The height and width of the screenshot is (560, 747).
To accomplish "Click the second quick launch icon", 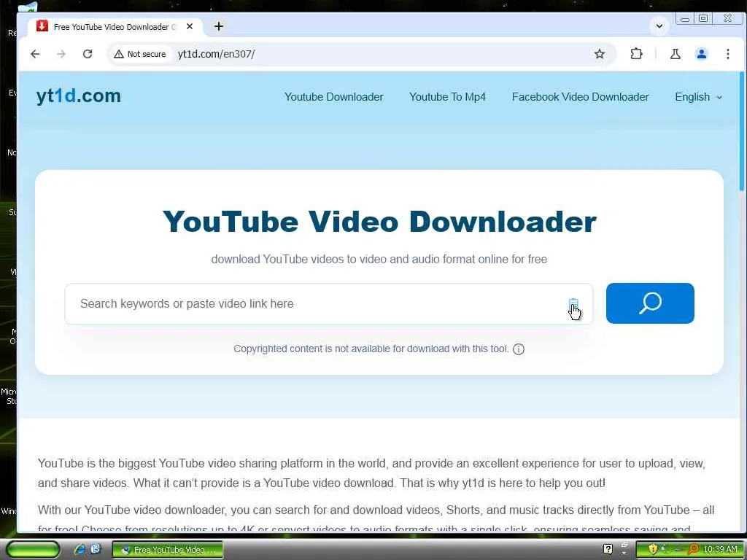I will (x=96, y=548).
